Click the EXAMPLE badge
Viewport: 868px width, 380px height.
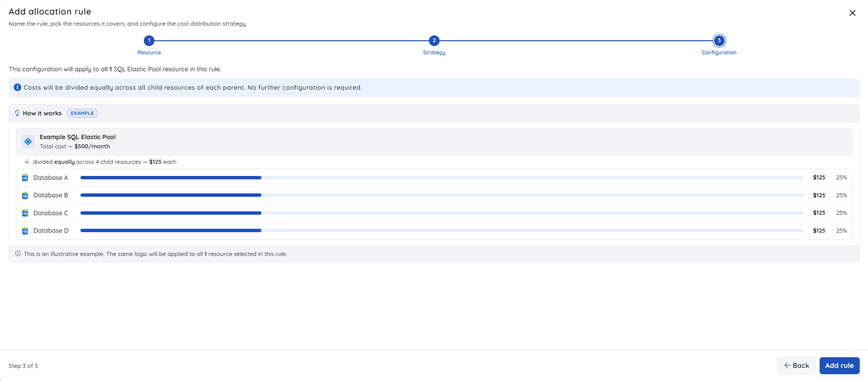coord(82,113)
